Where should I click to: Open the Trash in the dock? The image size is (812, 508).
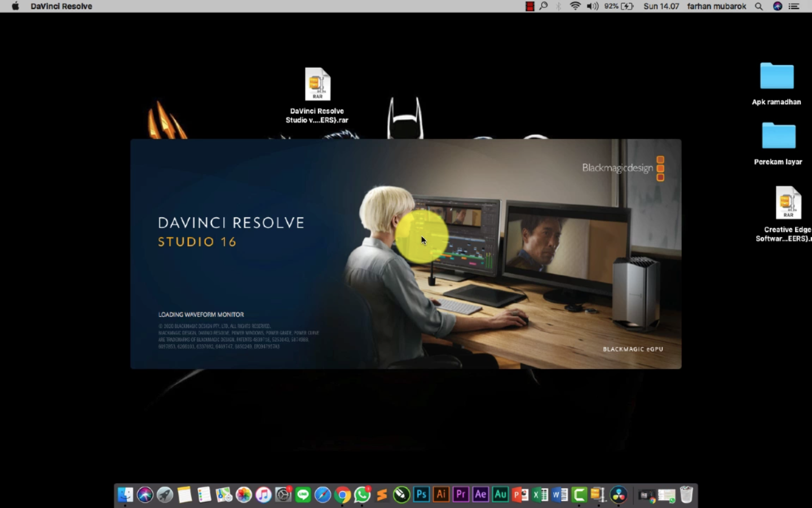(686, 495)
